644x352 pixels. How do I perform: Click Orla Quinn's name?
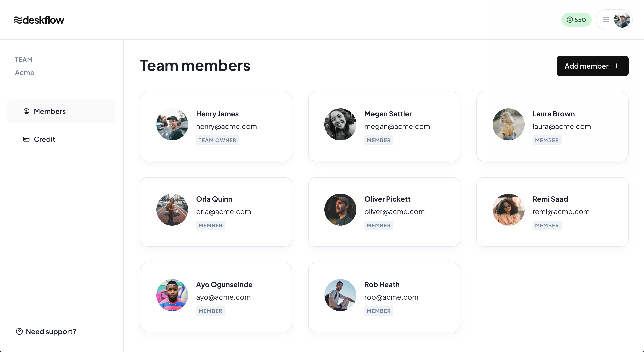pos(214,199)
